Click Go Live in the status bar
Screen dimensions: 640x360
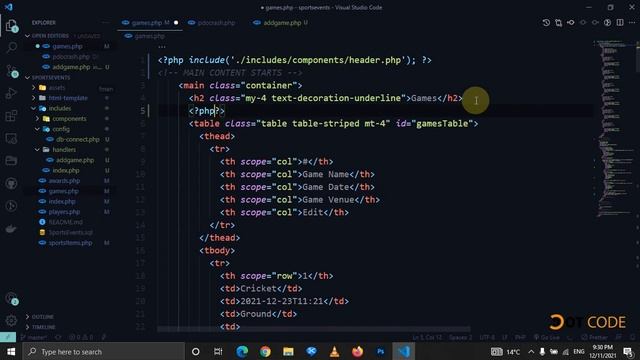pyautogui.click(x=547, y=337)
